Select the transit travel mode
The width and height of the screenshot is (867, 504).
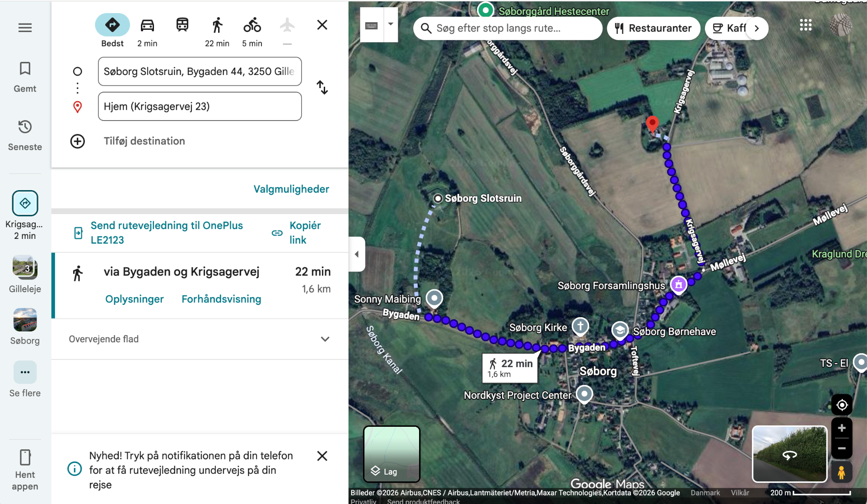[182, 25]
